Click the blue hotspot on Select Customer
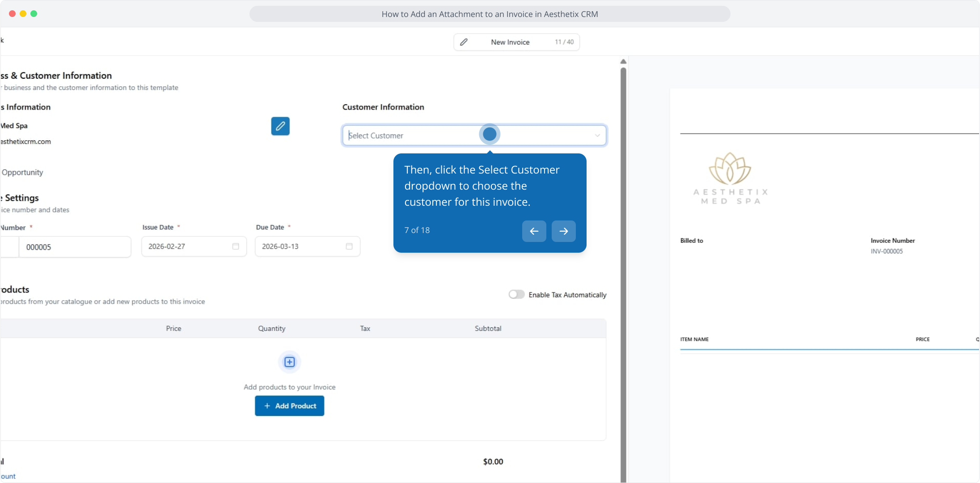This screenshot has width=980, height=483. pos(490,134)
